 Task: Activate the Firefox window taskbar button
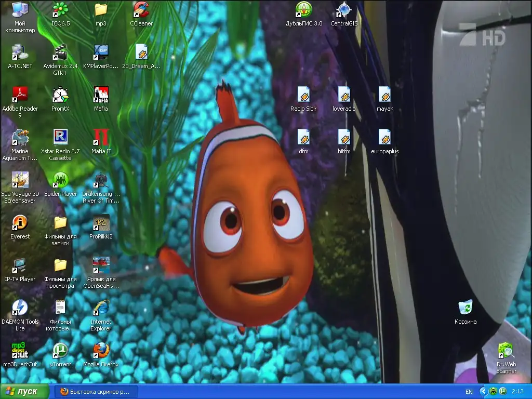[x=96, y=392]
